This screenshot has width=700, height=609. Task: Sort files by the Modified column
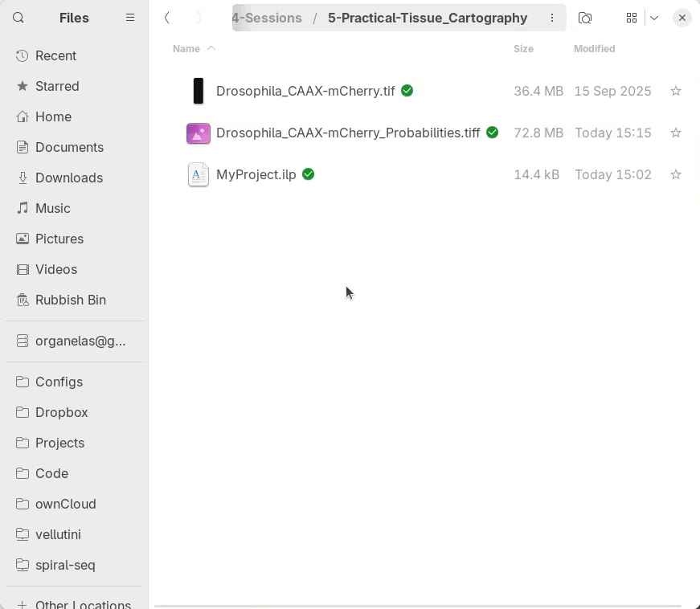coord(594,49)
